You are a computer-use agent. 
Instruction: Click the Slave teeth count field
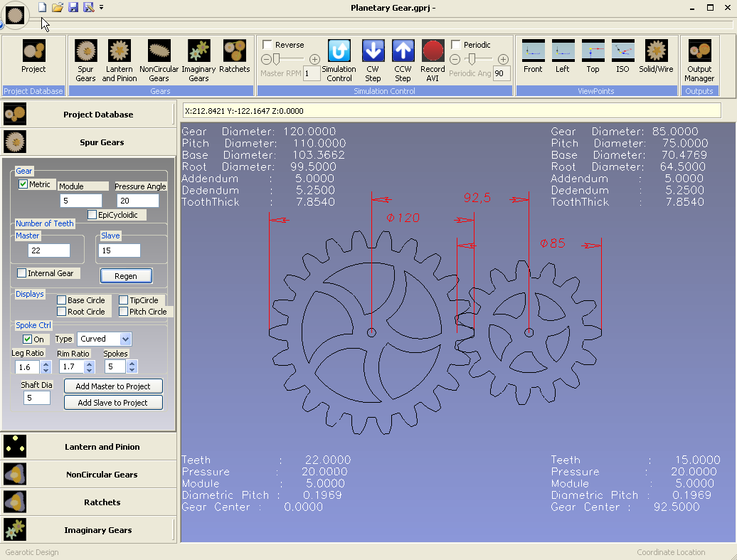pyautogui.click(x=120, y=250)
